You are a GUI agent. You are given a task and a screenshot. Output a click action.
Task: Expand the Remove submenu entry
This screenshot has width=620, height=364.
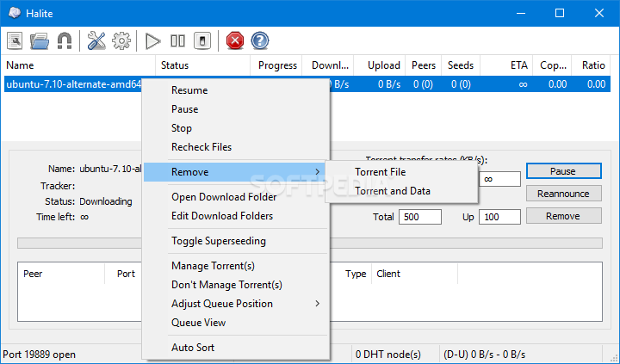236,172
